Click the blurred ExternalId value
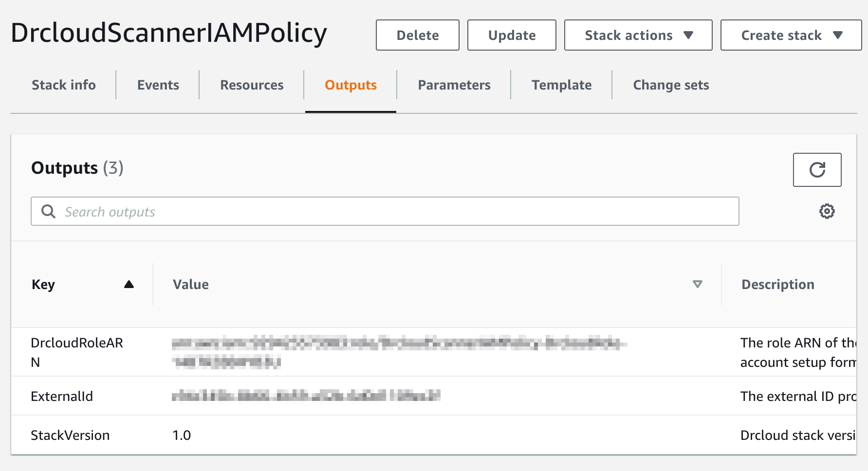The height and width of the screenshot is (471, 868). click(x=306, y=396)
